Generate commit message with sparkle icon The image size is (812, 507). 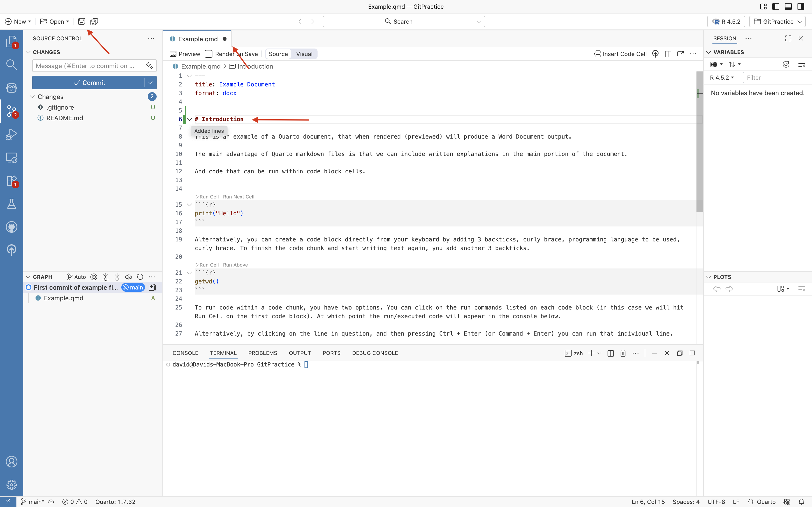[x=149, y=66]
